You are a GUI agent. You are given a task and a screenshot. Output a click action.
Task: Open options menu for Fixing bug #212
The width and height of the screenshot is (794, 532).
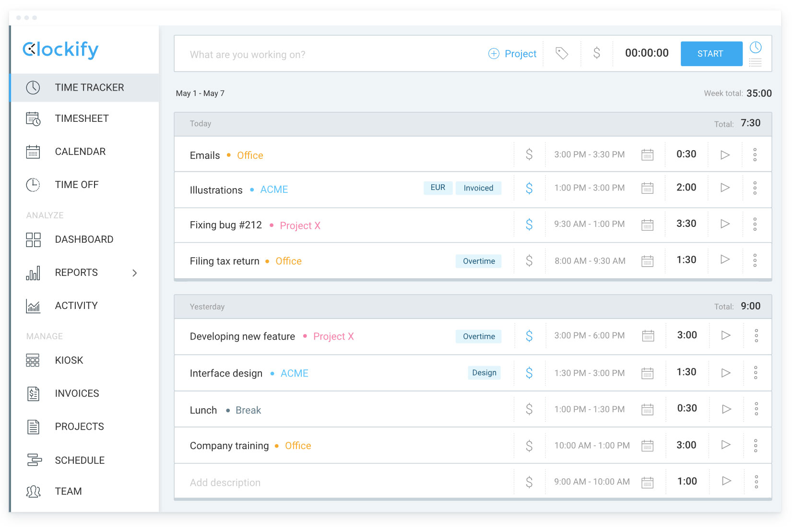click(755, 224)
